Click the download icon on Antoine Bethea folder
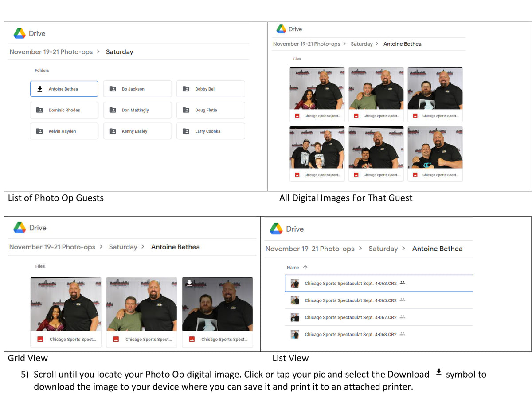532x395 pixels. click(39, 89)
